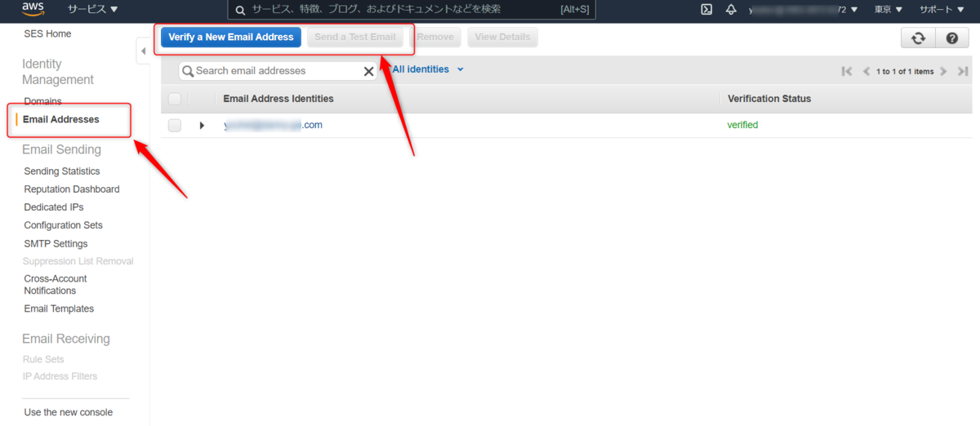Viewport: 980px width, 426px height.
Task: Open the サービス services dropdown
Action: point(92,10)
